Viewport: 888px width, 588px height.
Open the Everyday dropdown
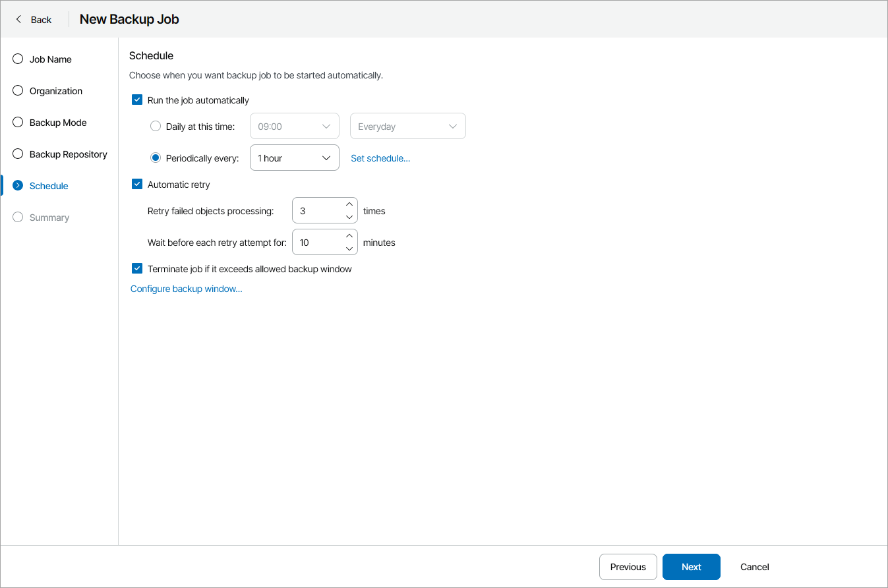[407, 127]
